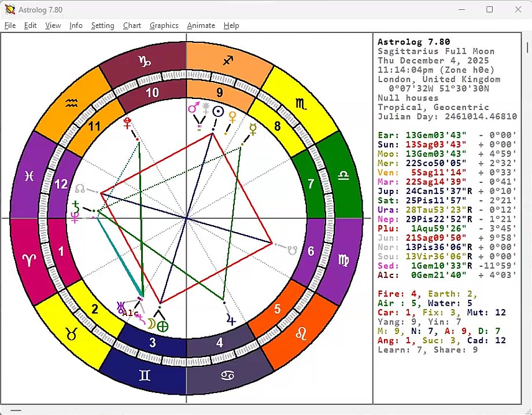Image resolution: width=532 pixels, height=415 pixels.
Task: Click the Aries sign glyph
Action: (29, 260)
